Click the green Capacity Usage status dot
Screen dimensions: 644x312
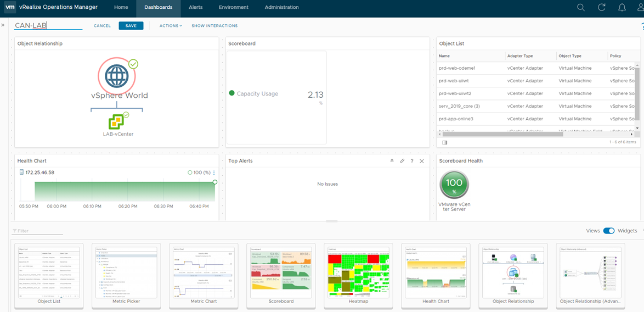[x=231, y=93]
